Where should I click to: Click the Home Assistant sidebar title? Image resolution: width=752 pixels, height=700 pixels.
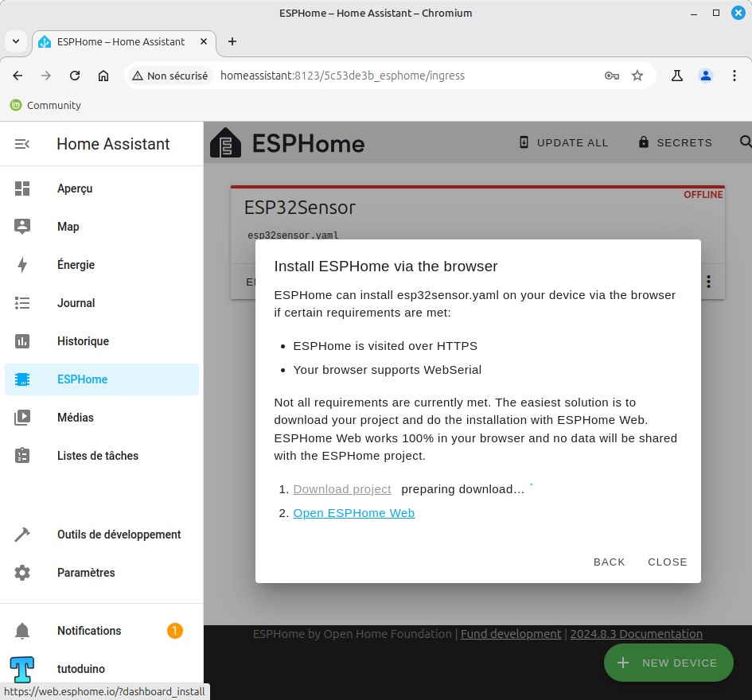[x=113, y=144]
